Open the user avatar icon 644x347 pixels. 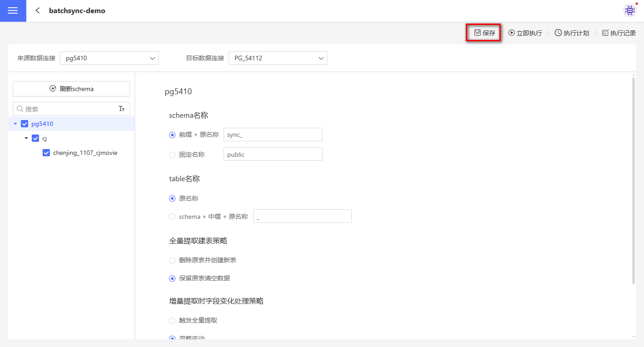630,10
